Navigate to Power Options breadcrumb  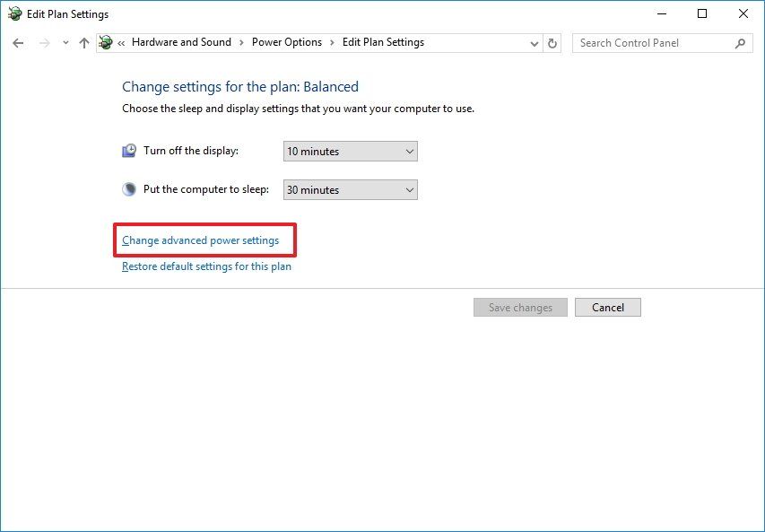(285, 42)
